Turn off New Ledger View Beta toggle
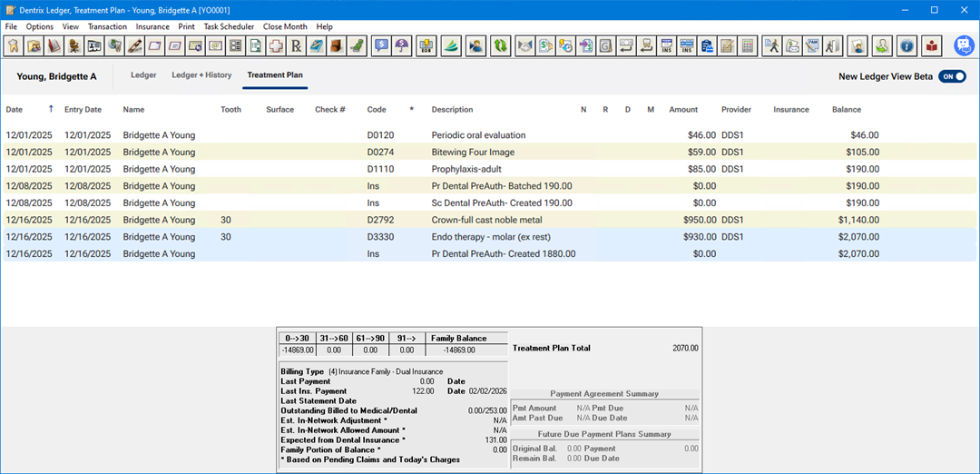The width and height of the screenshot is (980, 474). tap(952, 76)
